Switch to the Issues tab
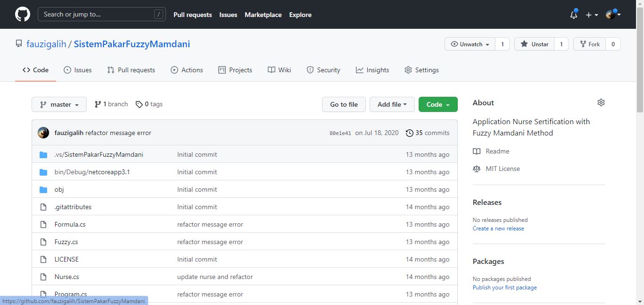This screenshot has height=305, width=644. tap(78, 70)
